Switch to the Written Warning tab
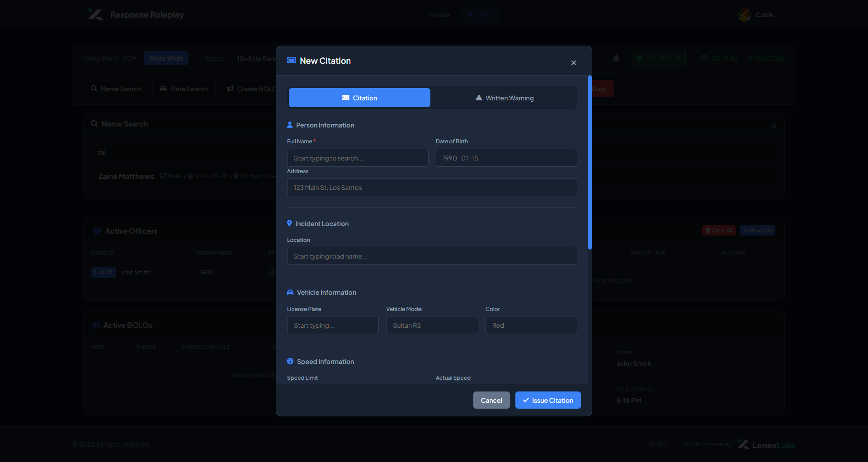Viewport: 868px width, 462px height. click(x=504, y=98)
